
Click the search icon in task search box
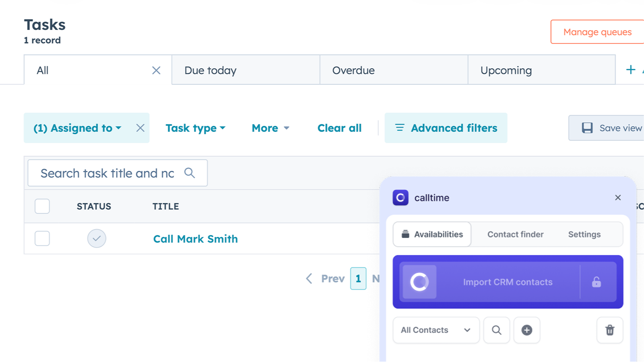pos(190,173)
